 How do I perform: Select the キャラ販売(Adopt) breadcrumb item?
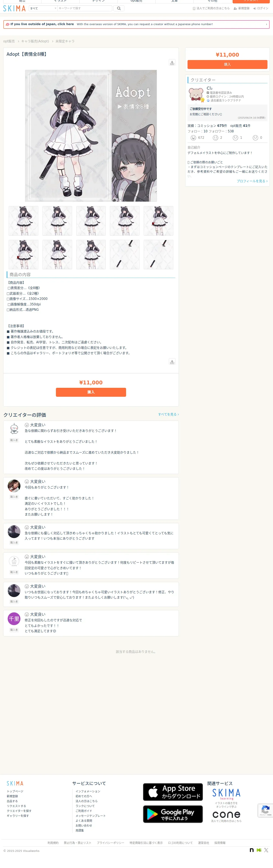pos(35,42)
